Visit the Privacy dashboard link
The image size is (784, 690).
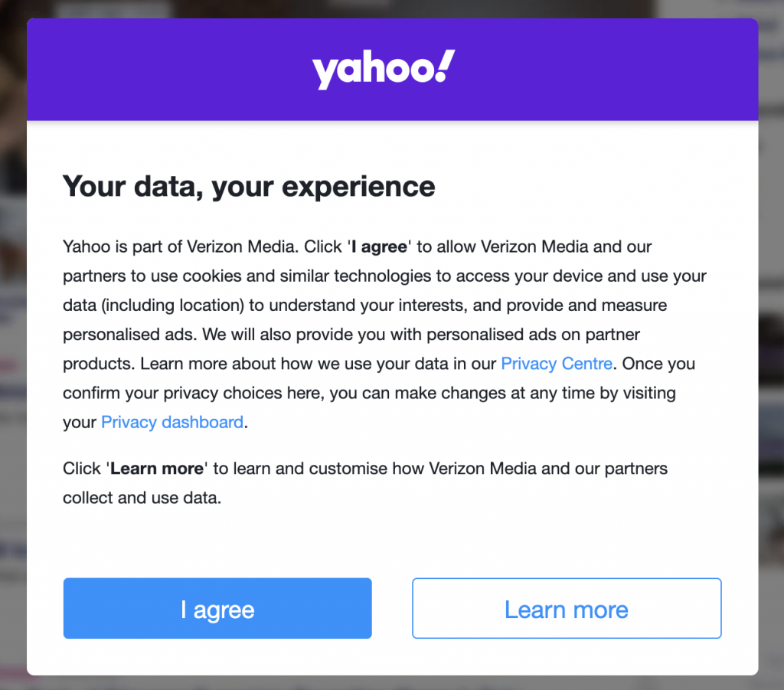(x=172, y=422)
